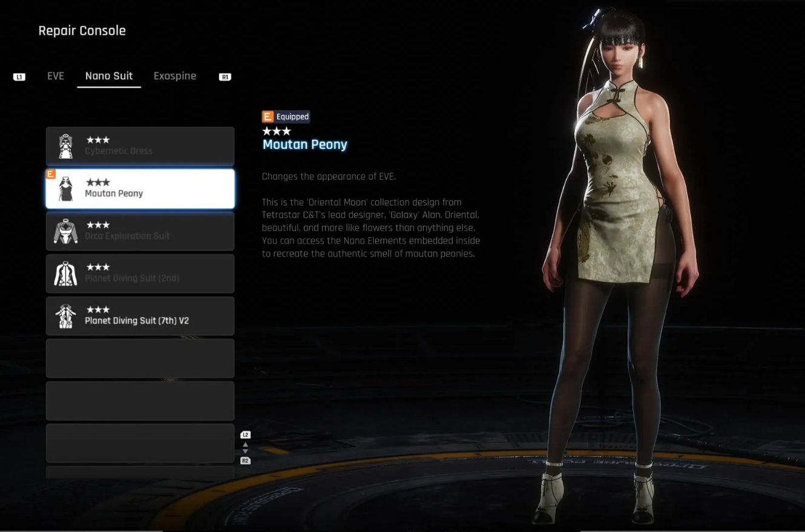Image resolution: width=805 pixels, height=532 pixels.
Task: Click the Moutan Peony blue title text
Action: (305, 145)
